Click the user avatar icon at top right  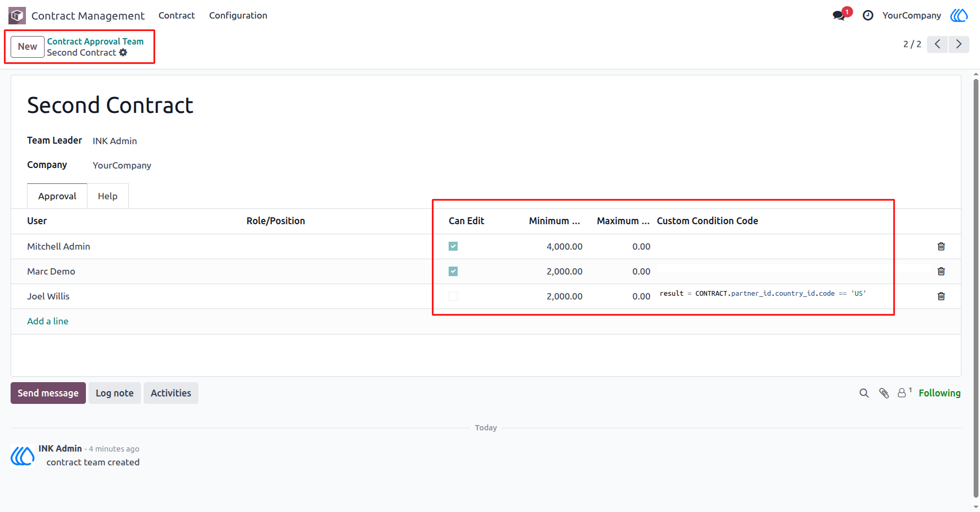(x=959, y=15)
